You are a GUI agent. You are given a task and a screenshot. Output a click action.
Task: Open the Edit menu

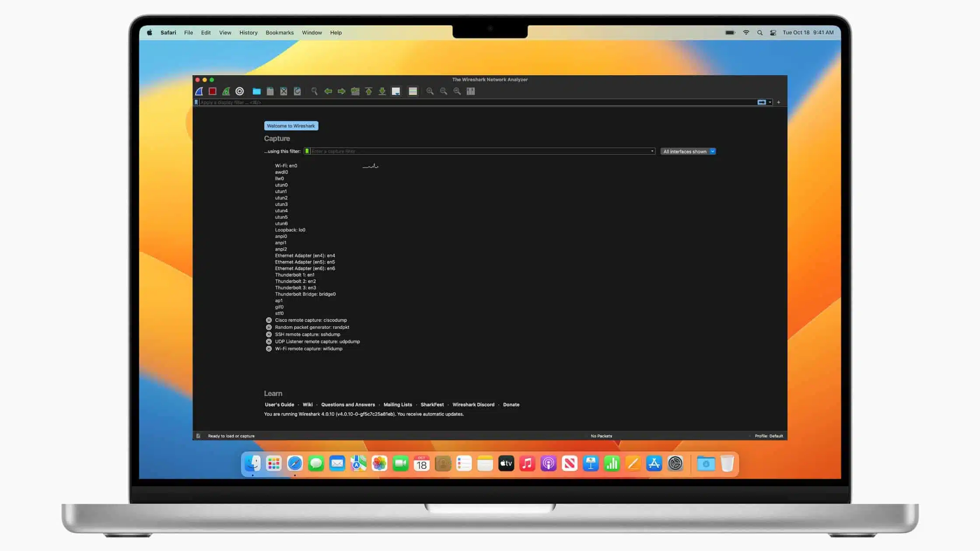(x=206, y=33)
